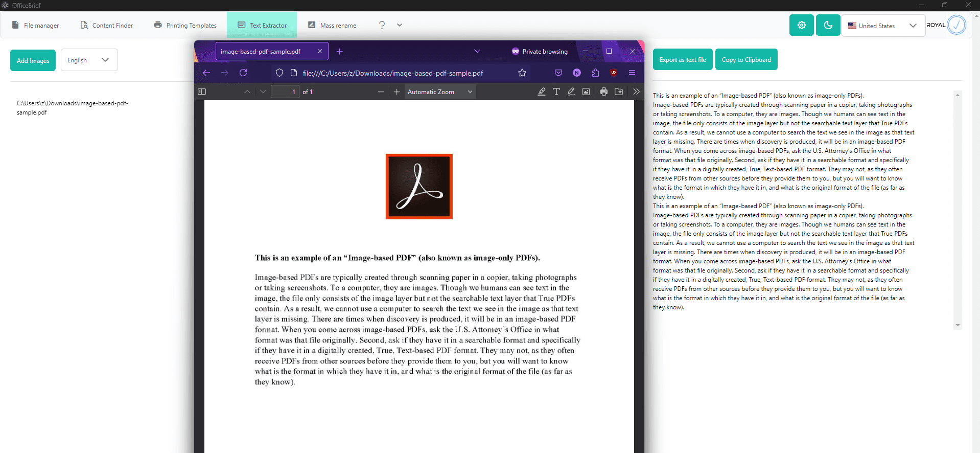Open the File manager tab
This screenshot has height=453, width=980.
pyautogui.click(x=35, y=25)
